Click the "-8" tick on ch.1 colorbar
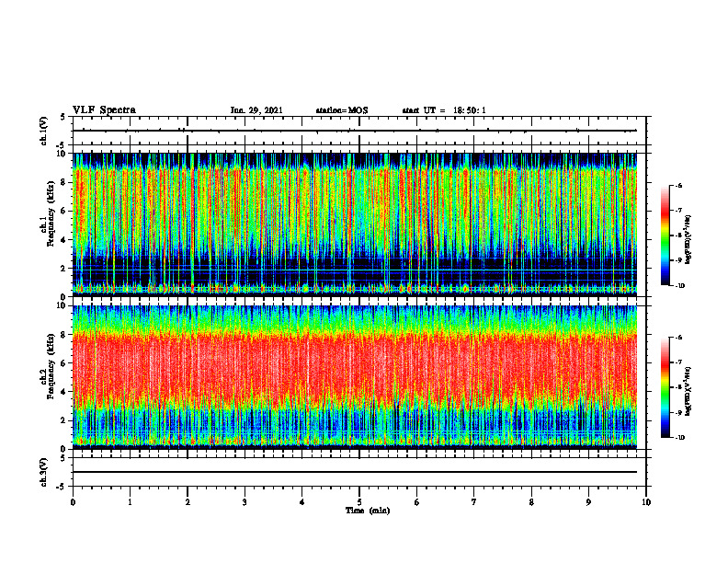This screenshot has width=728, height=563. pos(679,236)
